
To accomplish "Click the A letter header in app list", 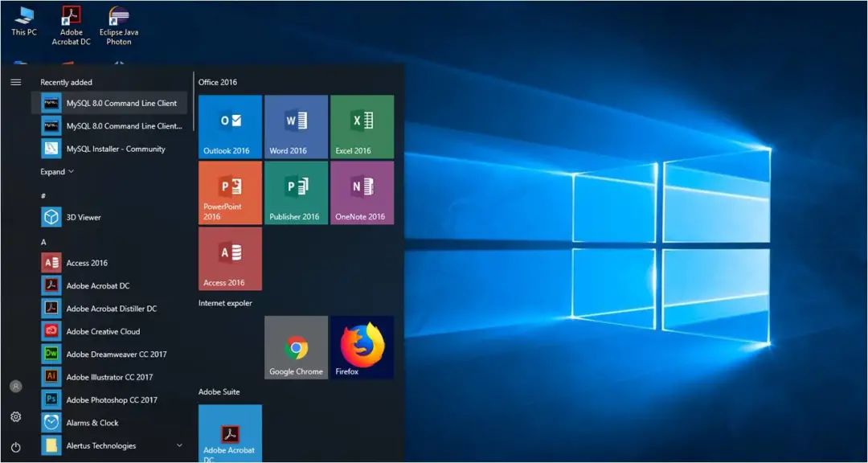I will 43,242.
